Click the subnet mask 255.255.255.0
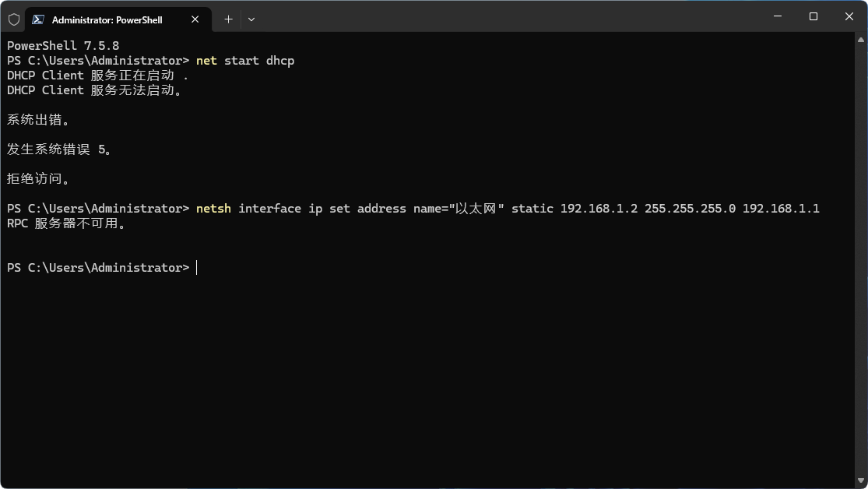868x489 pixels. click(x=691, y=209)
